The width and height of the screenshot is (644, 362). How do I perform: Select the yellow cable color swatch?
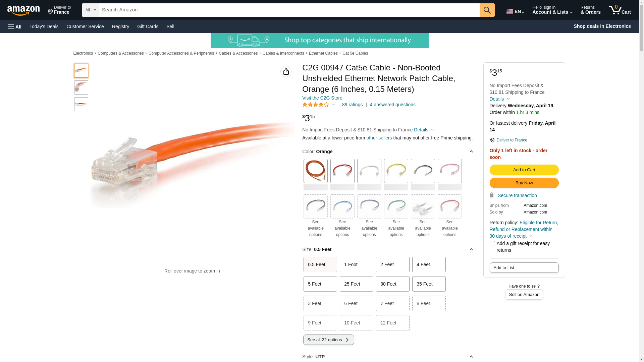[396, 171]
